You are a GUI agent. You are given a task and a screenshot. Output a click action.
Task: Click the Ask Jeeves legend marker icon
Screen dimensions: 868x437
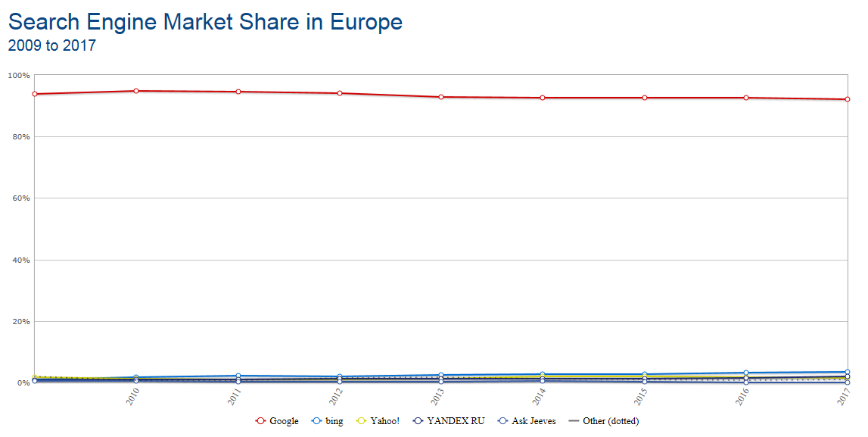(x=503, y=421)
